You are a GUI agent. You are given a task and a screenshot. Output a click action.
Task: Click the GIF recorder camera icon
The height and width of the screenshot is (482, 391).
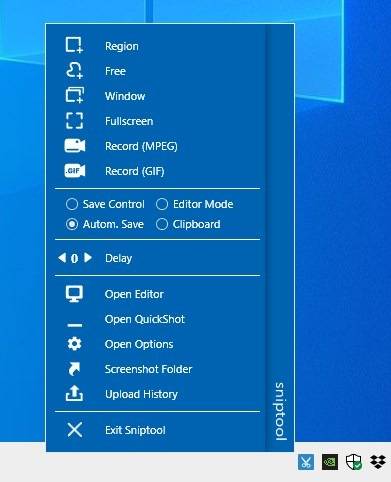click(x=75, y=171)
